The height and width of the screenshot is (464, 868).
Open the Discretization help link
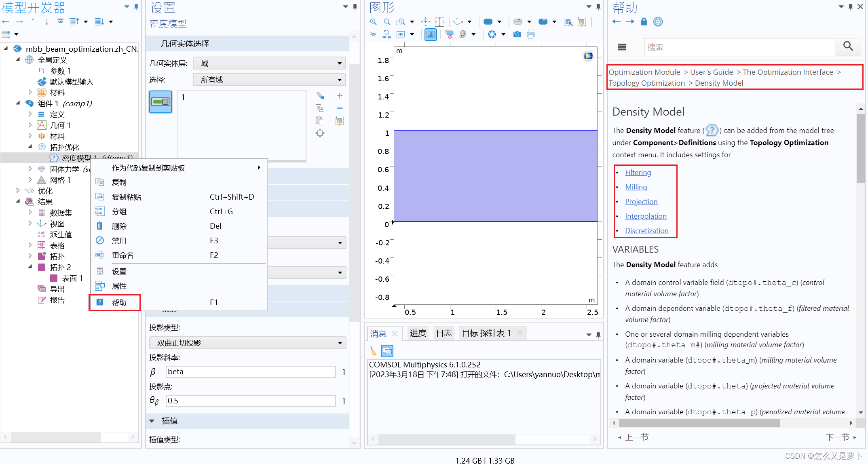click(647, 231)
